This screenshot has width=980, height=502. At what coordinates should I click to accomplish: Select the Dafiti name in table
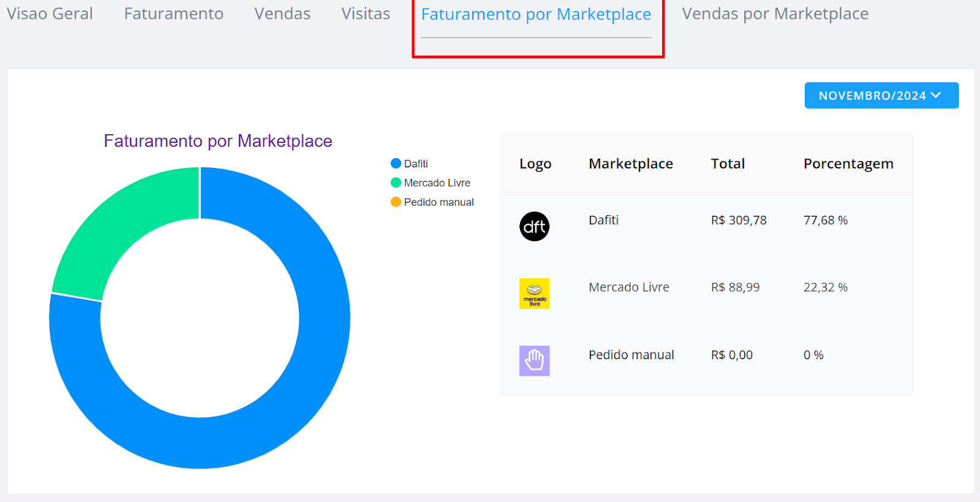pyautogui.click(x=603, y=220)
